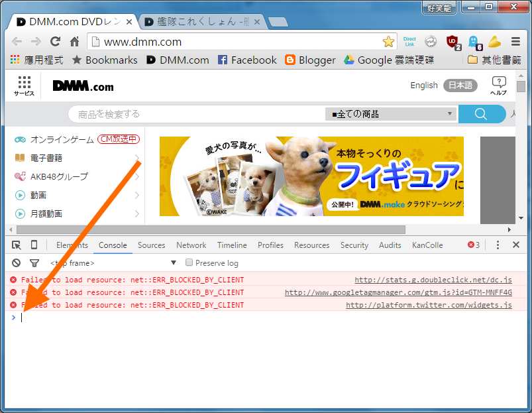Switch to the Elements tab
The width and height of the screenshot is (532, 413).
(x=72, y=245)
